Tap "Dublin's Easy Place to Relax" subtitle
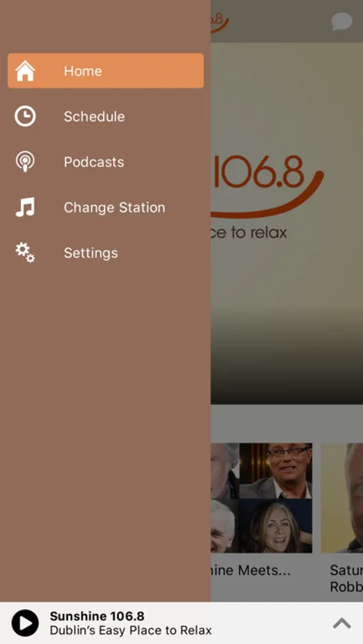 tap(131, 630)
